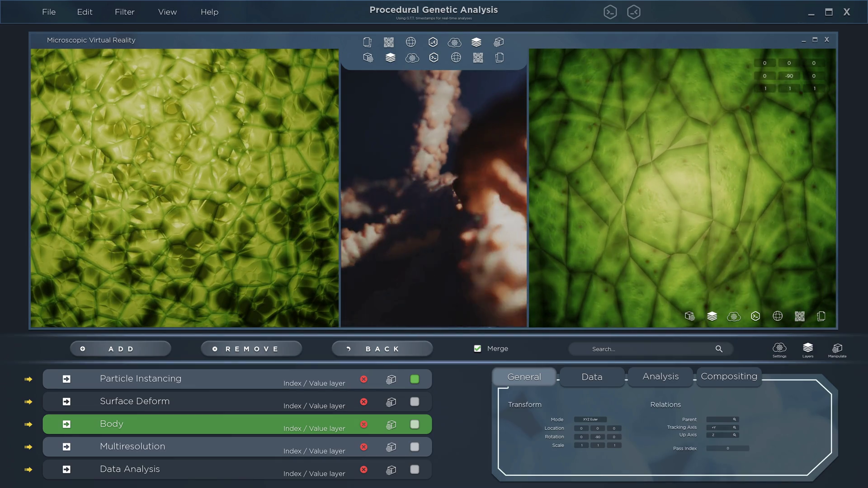Click the stacked layers icon in top toolbar
868x488 pixels.
(x=476, y=42)
